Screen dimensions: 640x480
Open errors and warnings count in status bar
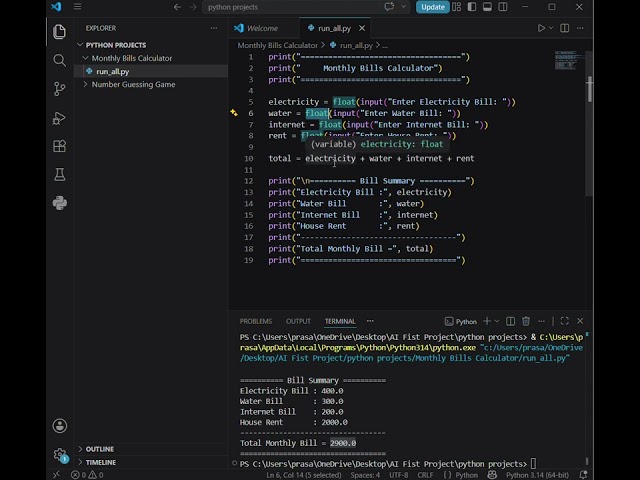[x=87, y=475]
